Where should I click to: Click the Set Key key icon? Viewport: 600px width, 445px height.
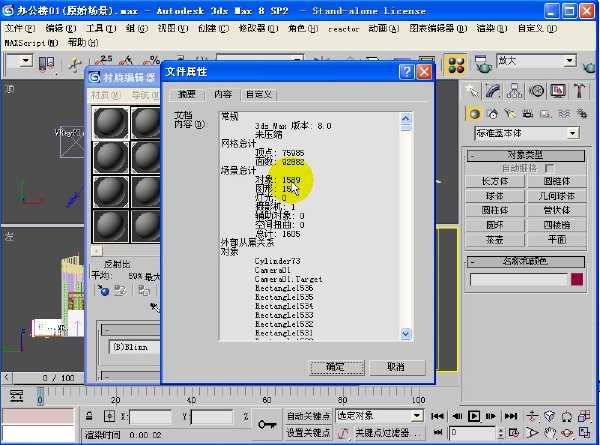[267, 424]
